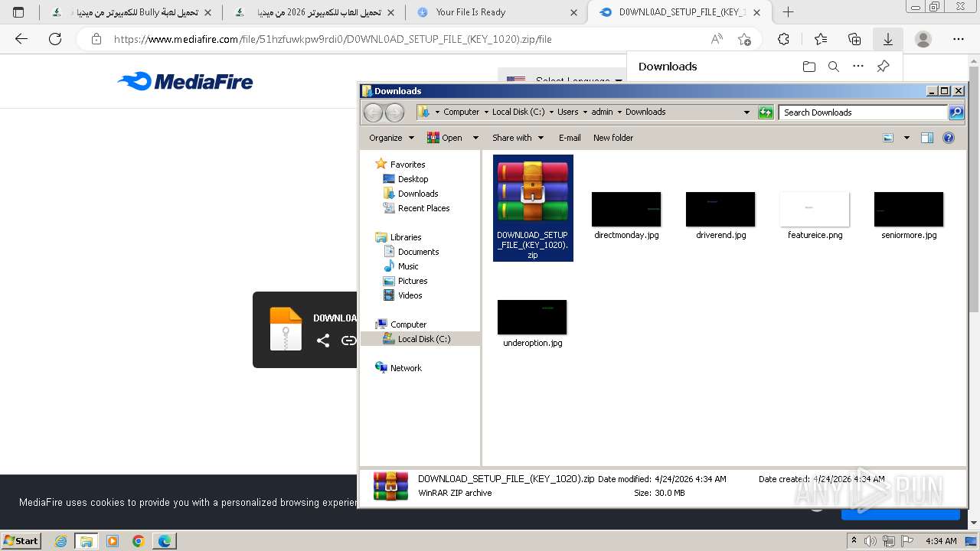Select Users in the breadcrumb path
Screen dimensions: 980x551
(x=567, y=112)
